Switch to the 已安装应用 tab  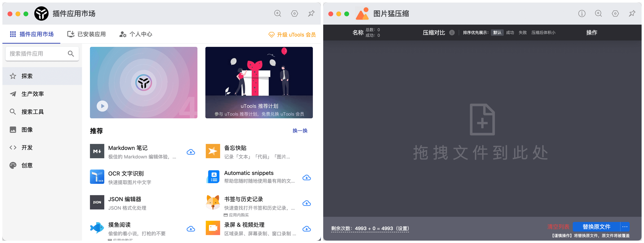point(87,34)
